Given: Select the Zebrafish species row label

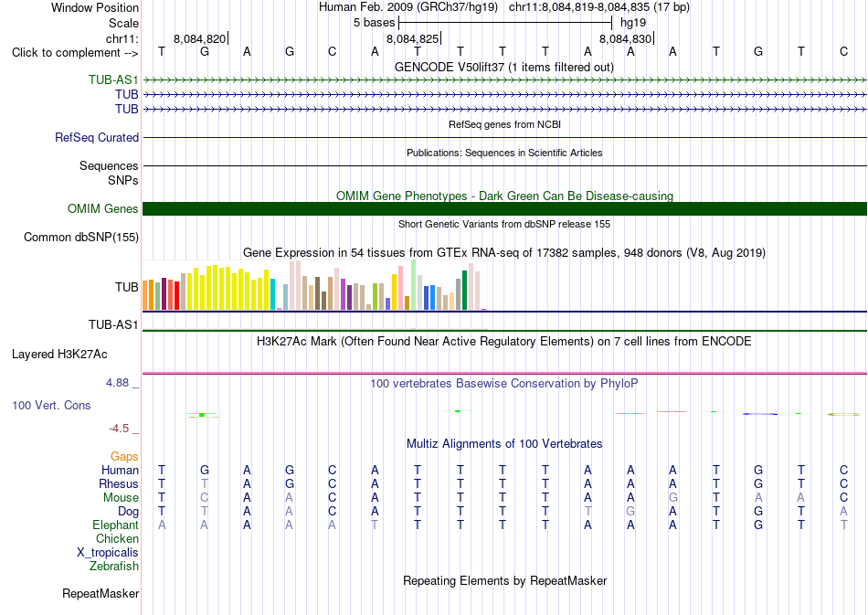Looking at the screenshot, I should (x=114, y=566).
